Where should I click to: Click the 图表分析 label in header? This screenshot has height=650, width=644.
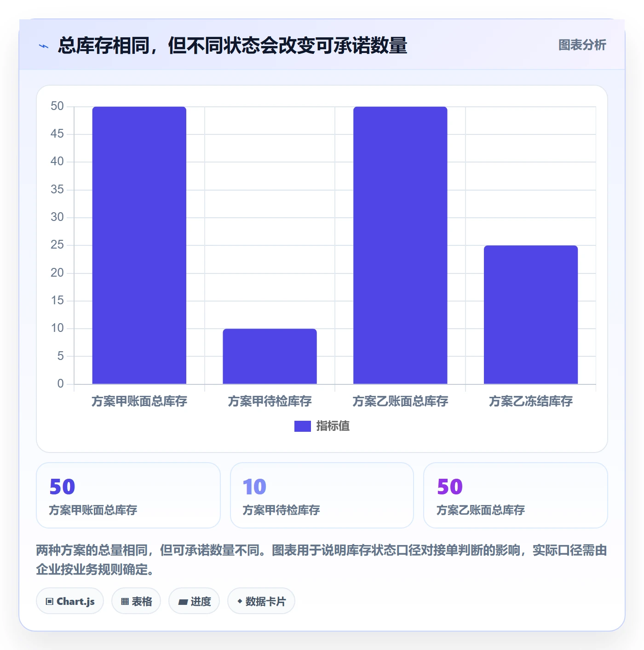click(x=582, y=45)
